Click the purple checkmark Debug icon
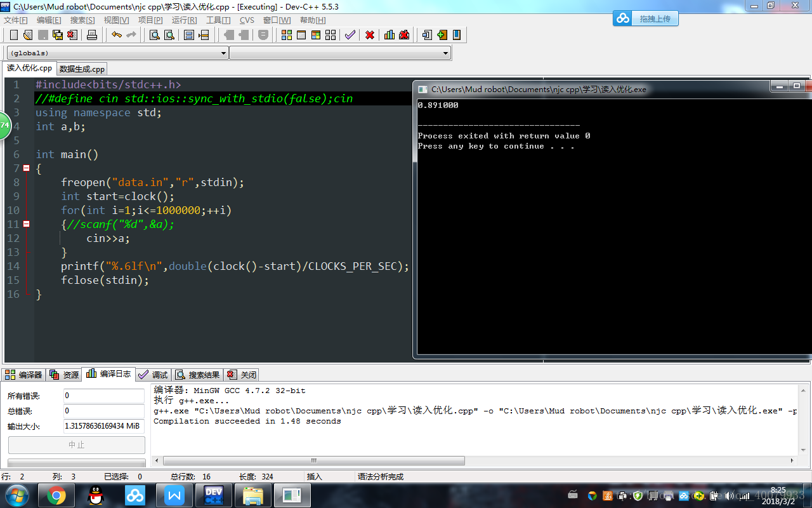The image size is (812, 508). coord(350,35)
